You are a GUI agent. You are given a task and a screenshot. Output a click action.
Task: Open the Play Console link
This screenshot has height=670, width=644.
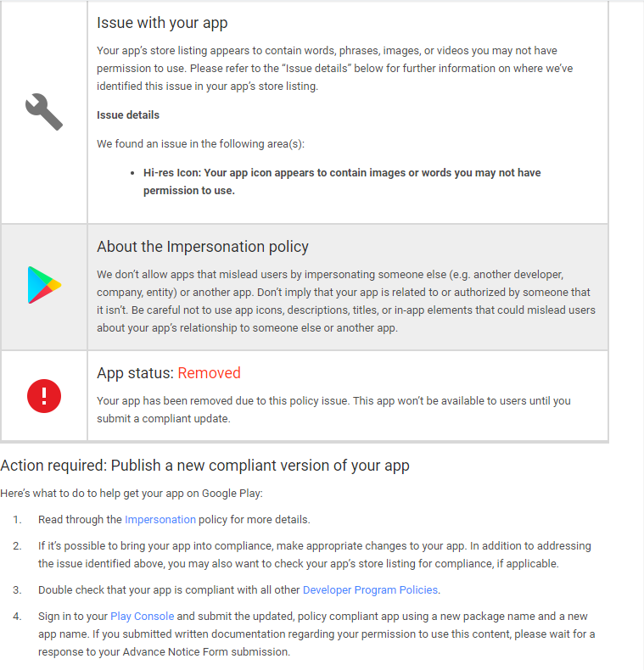(142, 617)
